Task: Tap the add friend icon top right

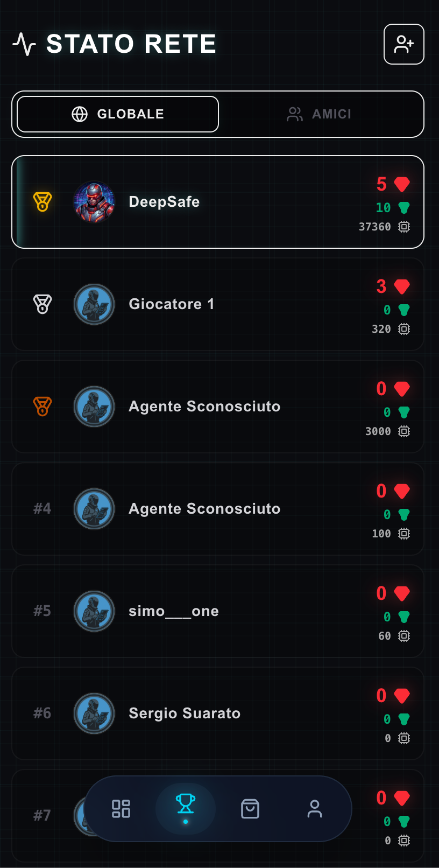Action: (x=403, y=44)
